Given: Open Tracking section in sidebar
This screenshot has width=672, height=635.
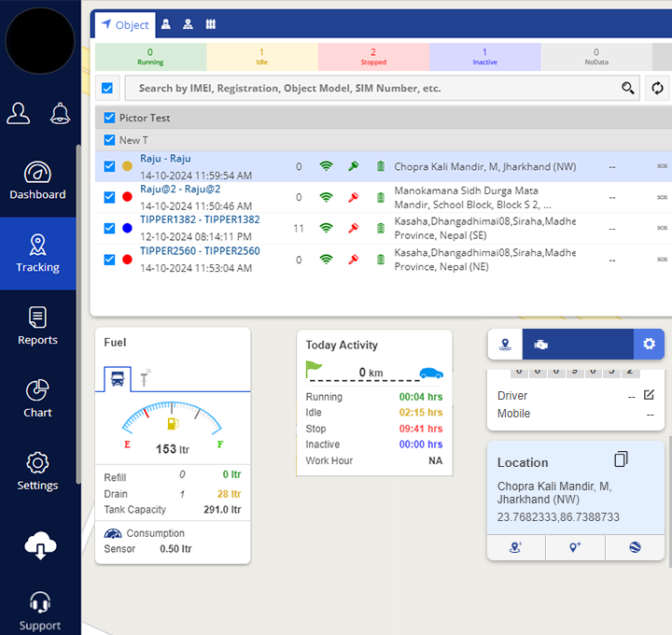Looking at the screenshot, I should [37, 253].
